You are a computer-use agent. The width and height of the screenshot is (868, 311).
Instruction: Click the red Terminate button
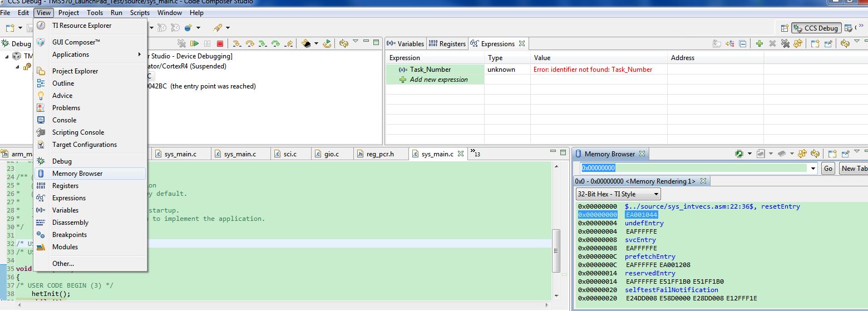coord(220,43)
